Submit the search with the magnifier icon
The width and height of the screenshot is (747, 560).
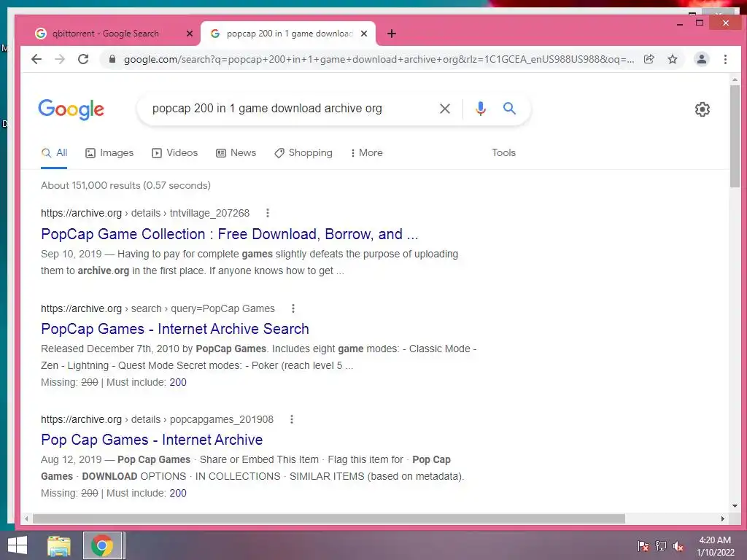tap(509, 109)
